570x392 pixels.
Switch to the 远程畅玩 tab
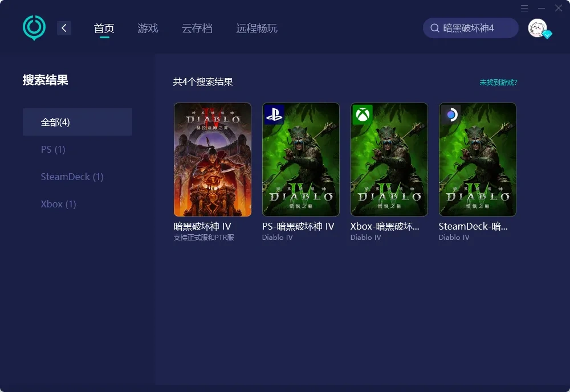click(256, 27)
